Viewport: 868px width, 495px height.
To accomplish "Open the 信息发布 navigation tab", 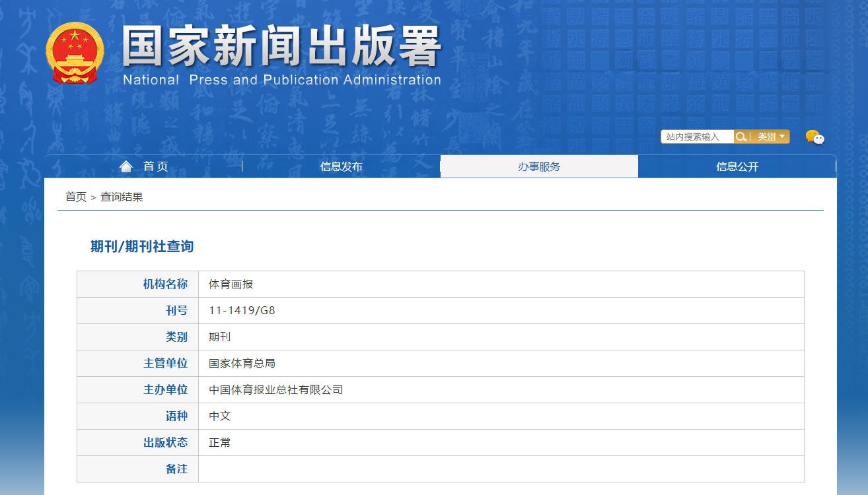I will coord(341,166).
